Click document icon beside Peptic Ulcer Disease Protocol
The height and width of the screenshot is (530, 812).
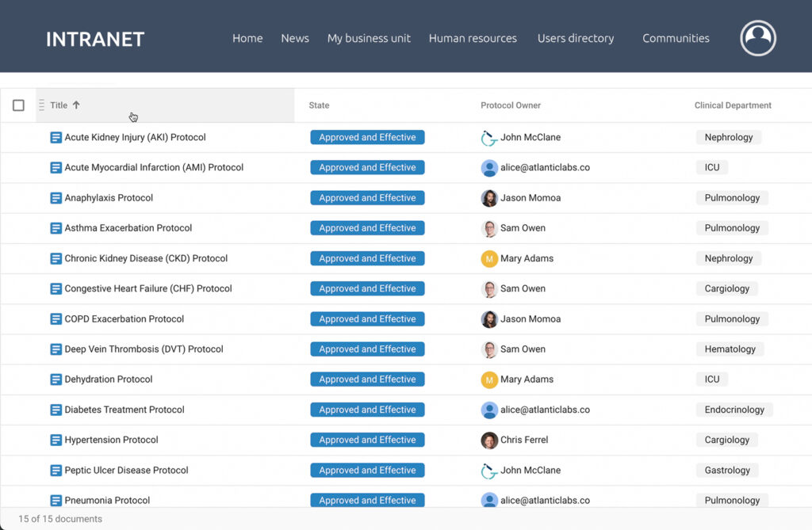[x=56, y=471]
